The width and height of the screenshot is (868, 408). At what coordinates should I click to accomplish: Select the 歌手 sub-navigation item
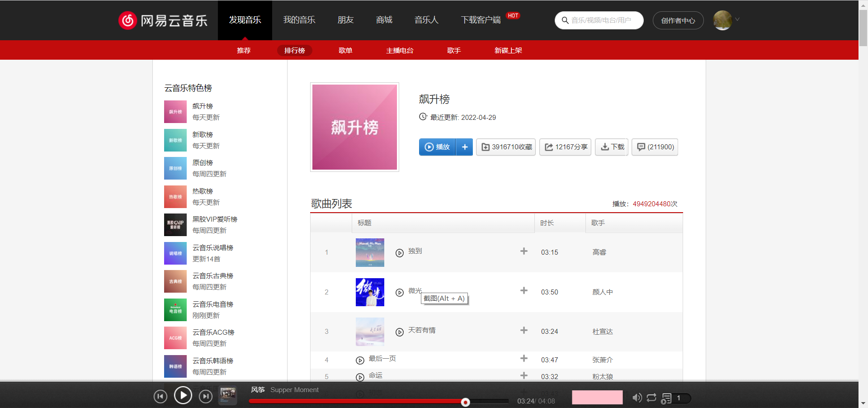click(454, 50)
